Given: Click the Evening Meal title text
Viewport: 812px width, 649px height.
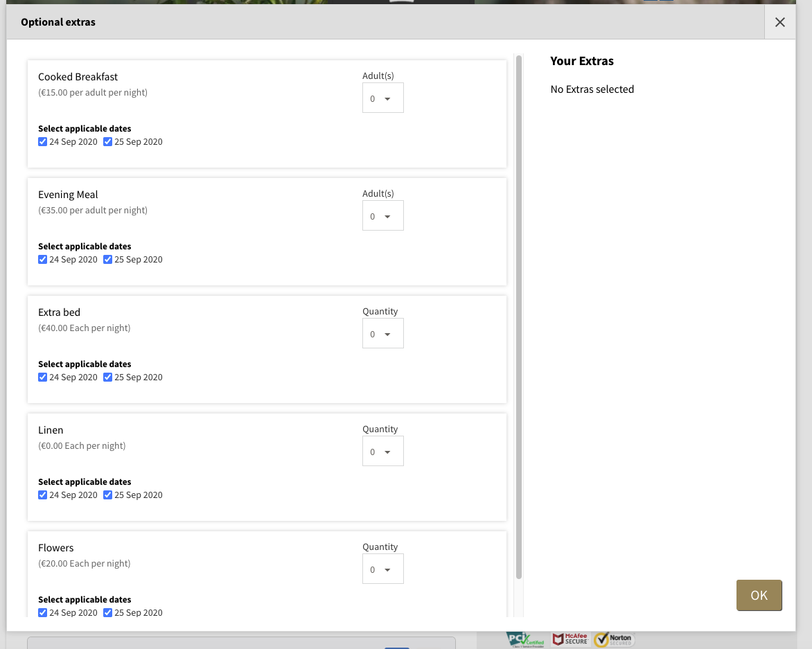Looking at the screenshot, I should click(x=68, y=195).
